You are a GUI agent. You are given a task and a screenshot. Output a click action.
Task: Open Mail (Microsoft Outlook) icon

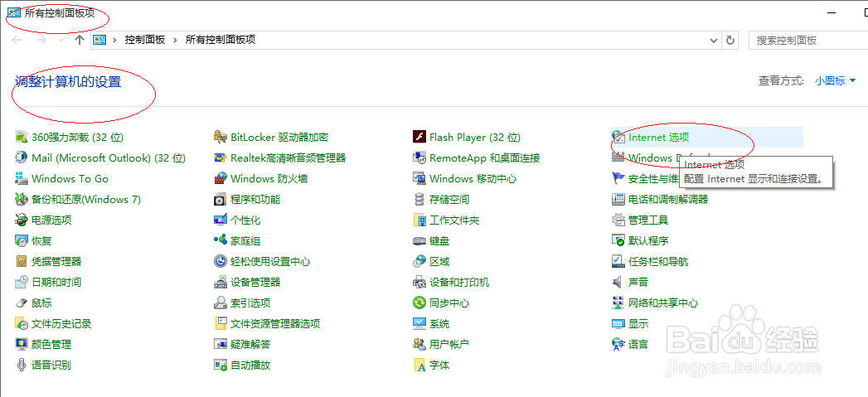(x=22, y=157)
